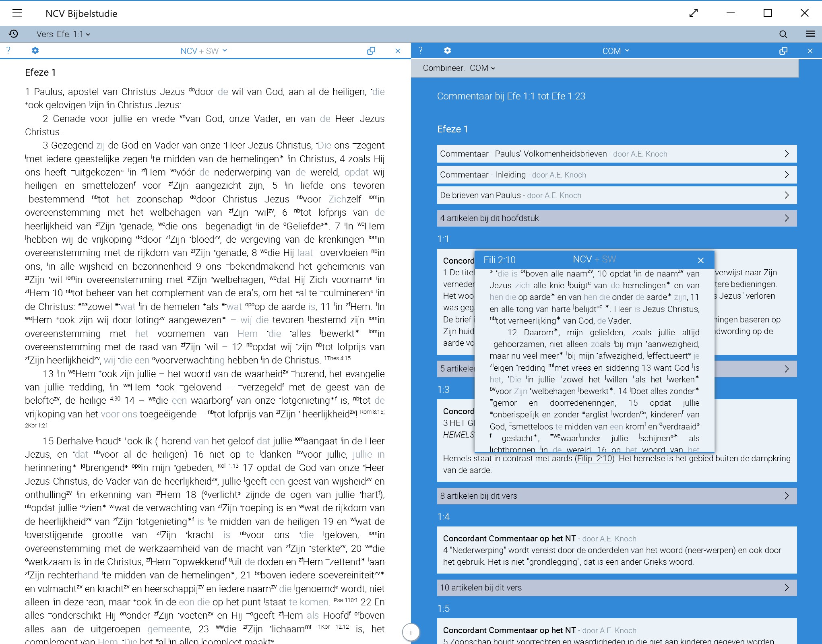
Task: Close the Fili 2:10 popup
Action: pyautogui.click(x=701, y=260)
